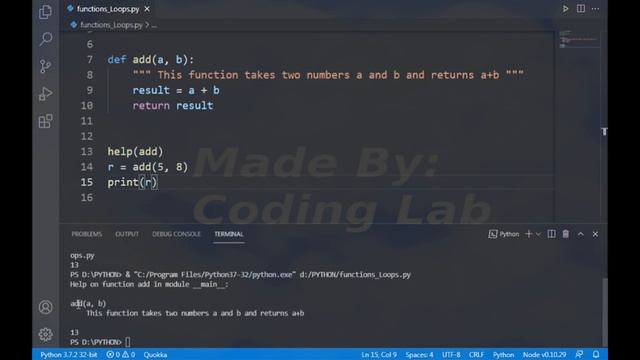Switch to the DEBUG CONSOLE panel tab
This screenshot has height=360, width=640.
point(176,234)
